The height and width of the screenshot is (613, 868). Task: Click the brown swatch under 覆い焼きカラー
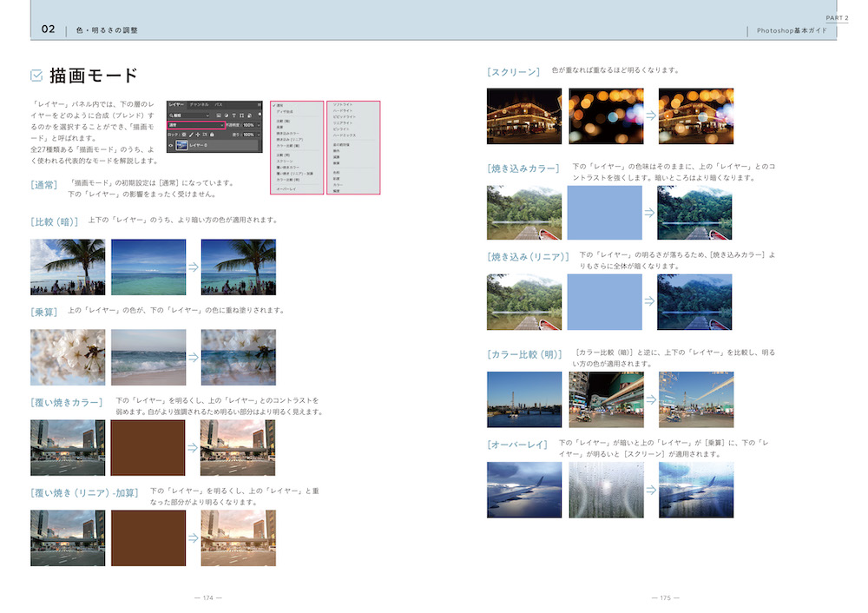pyautogui.click(x=148, y=447)
